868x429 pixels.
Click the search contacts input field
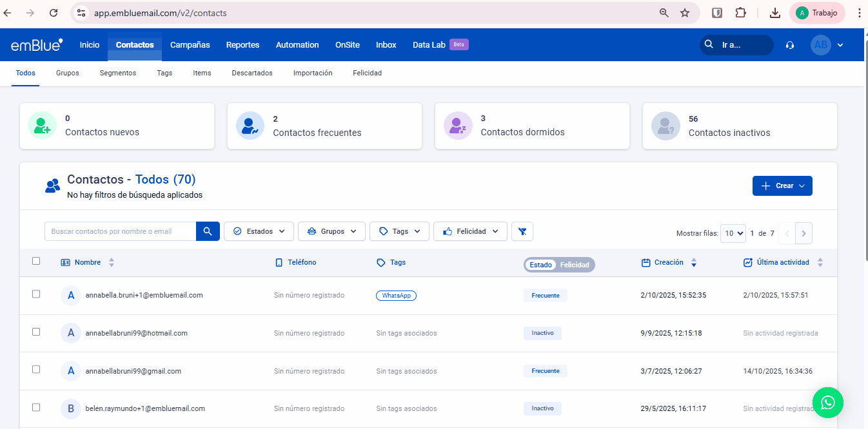(x=120, y=231)
